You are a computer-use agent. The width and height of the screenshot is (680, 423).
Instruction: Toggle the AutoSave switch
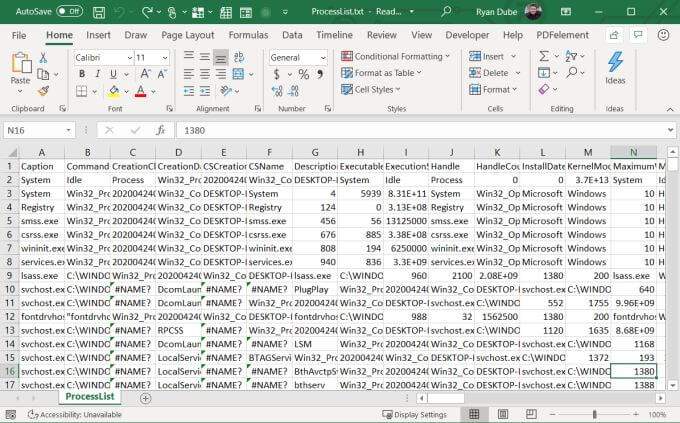click(x=69, y=11)
